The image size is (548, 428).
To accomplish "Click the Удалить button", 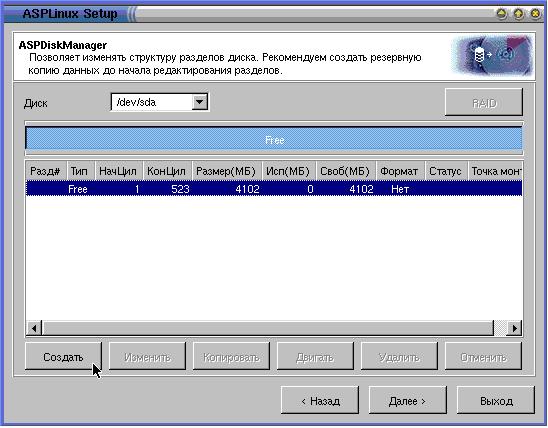I will point(399,357).
